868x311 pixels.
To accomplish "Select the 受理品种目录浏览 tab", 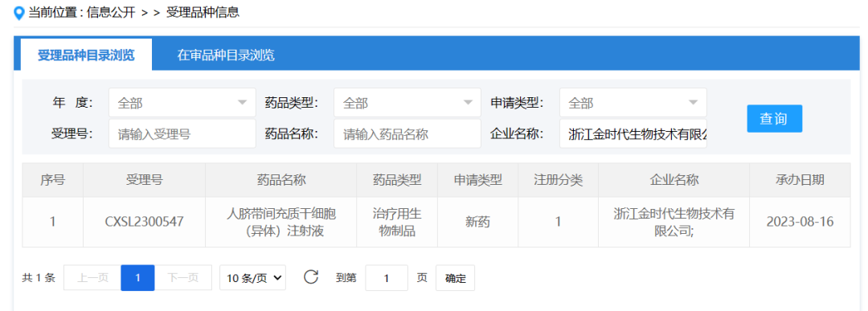I will click(x=86, y=55).
